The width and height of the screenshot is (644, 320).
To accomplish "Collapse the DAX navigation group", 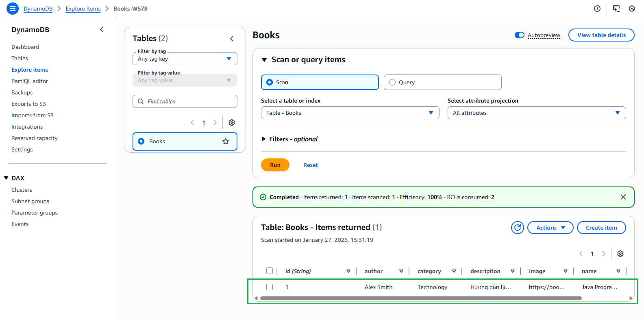I will click(6, 178).
